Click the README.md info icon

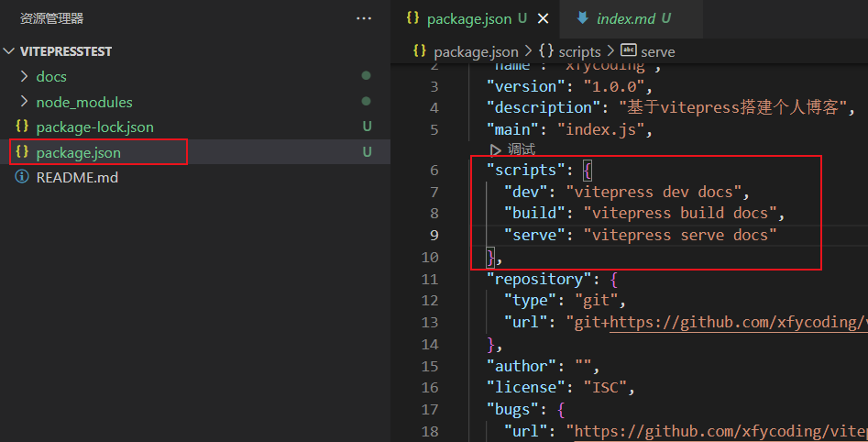coord(22,177)
